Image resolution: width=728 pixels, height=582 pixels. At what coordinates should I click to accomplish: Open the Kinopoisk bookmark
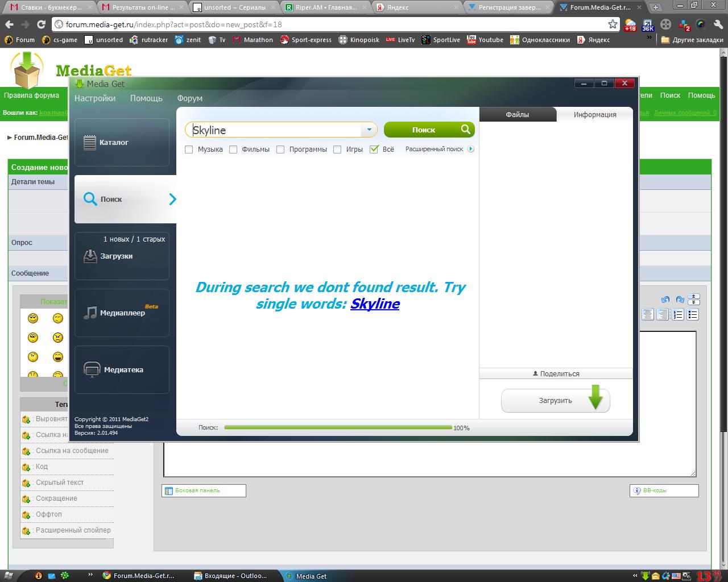[x=359, y=40]
